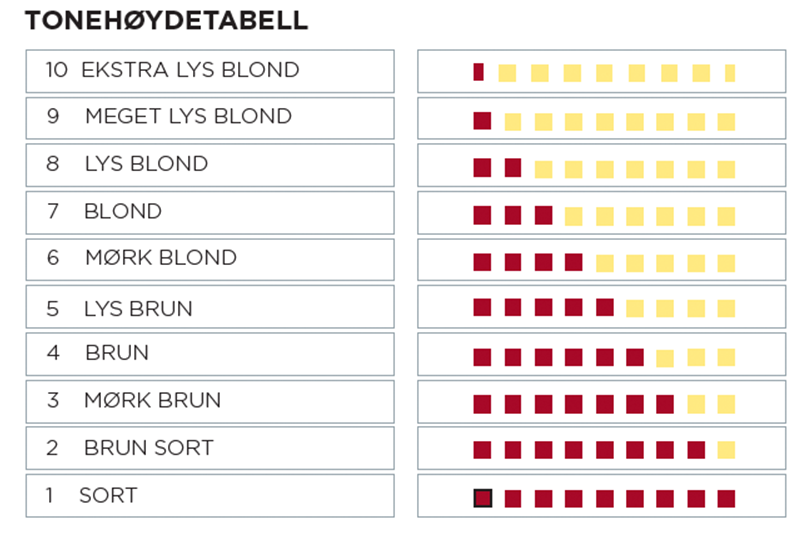This screenshot has width=800, height=533.
Task: Click the last red square in SORT row
Action: (x=726, y=498)
